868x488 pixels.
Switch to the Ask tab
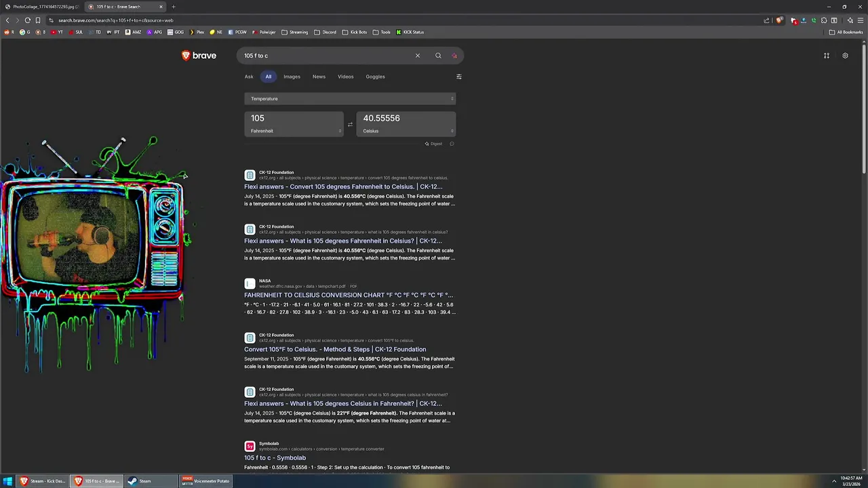click(249, 77)
